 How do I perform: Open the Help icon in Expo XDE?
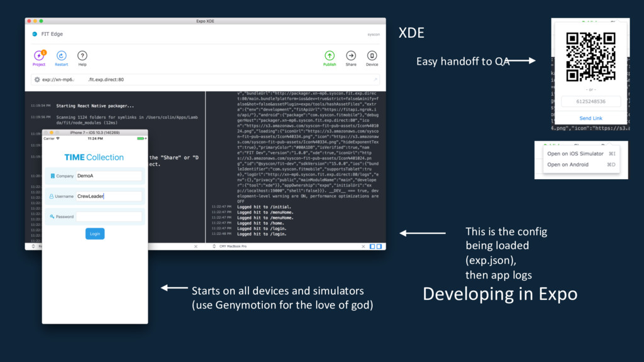coord(82,55)
